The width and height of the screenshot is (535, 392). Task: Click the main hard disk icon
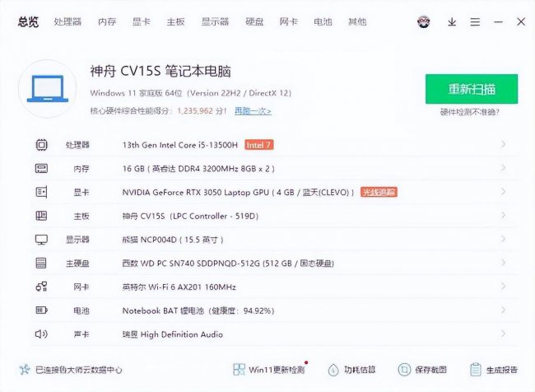pos(41,263)
